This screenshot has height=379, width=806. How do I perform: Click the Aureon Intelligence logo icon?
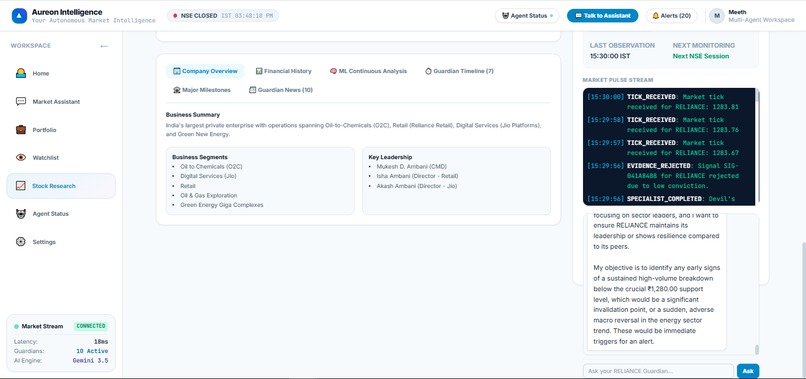(20, 16)
